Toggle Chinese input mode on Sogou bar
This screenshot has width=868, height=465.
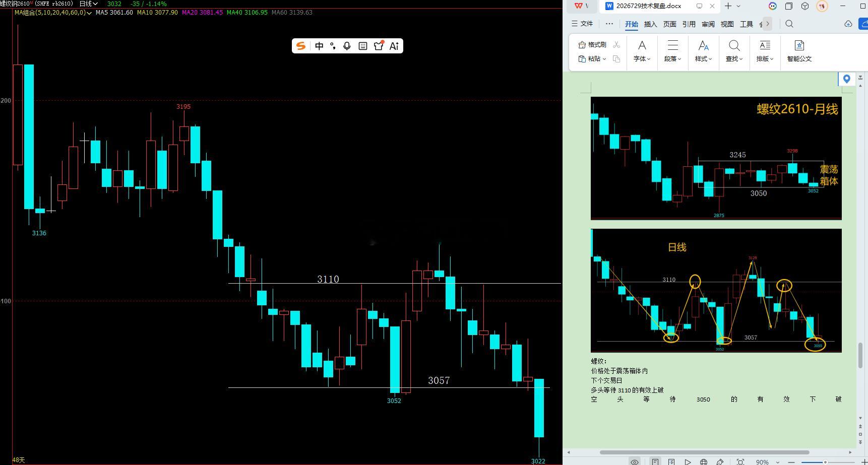click(x=319, y=46)
